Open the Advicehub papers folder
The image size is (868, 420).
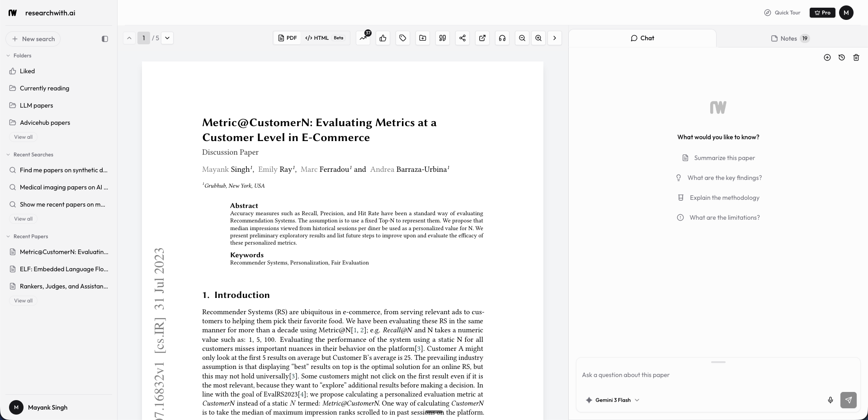tap(58, 123)
